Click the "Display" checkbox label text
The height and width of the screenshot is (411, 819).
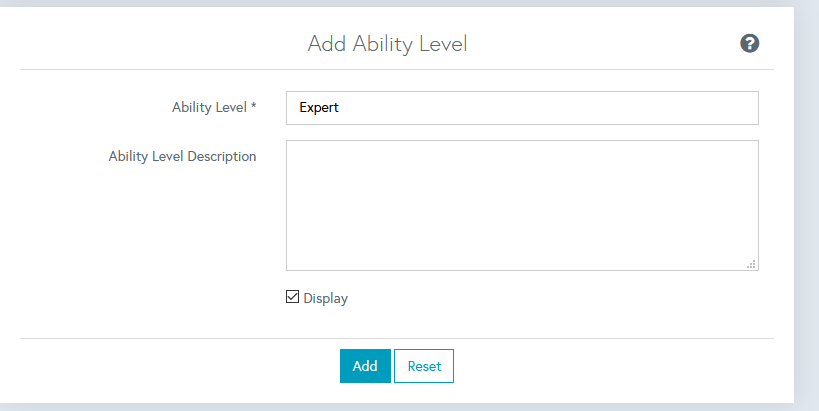pyautogui.click(x=326, y=298)
